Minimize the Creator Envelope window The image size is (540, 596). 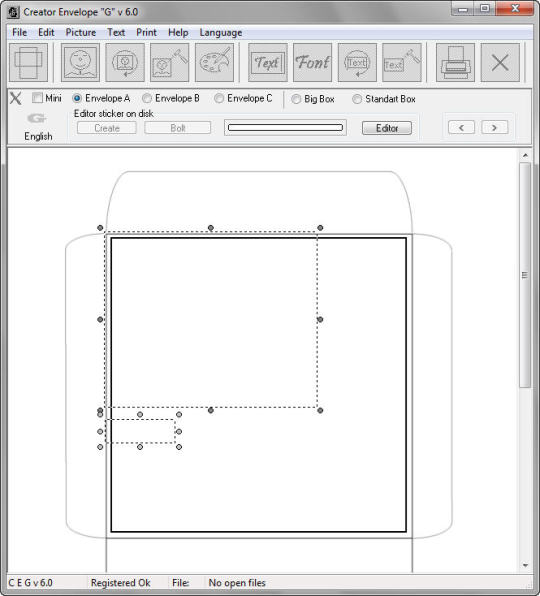tap(463, 8)
